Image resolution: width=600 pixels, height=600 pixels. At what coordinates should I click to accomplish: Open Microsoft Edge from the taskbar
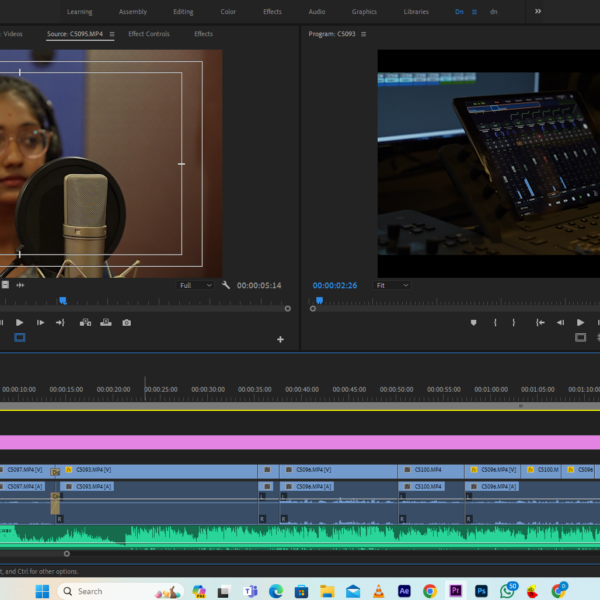276,591
